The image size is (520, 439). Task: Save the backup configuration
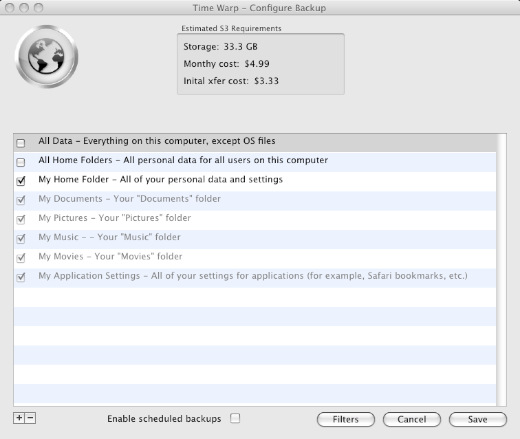[x=478, y=419]
